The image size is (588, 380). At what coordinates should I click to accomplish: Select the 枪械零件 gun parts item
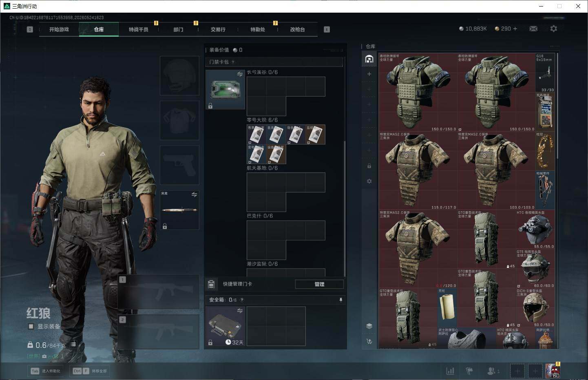(x=545, y=190)
